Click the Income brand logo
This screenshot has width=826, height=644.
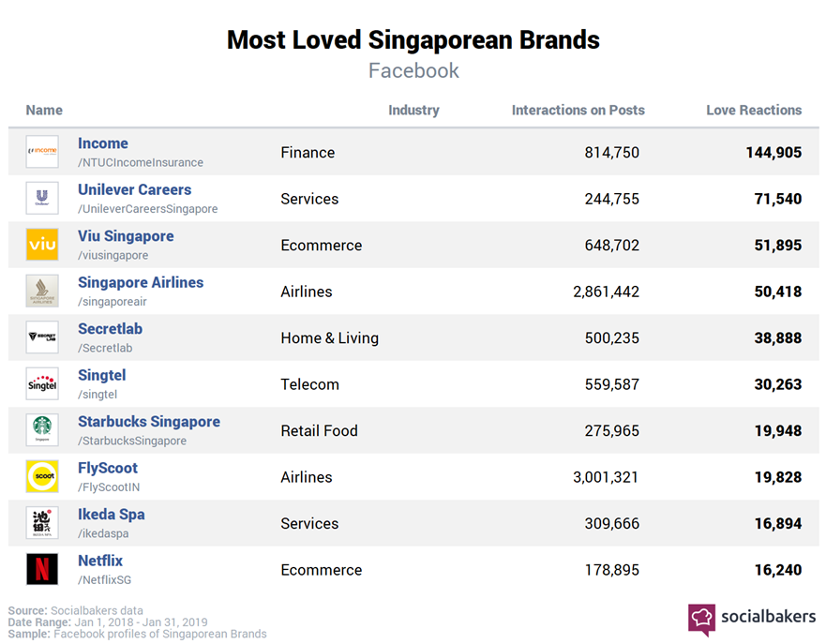(42, 152)
